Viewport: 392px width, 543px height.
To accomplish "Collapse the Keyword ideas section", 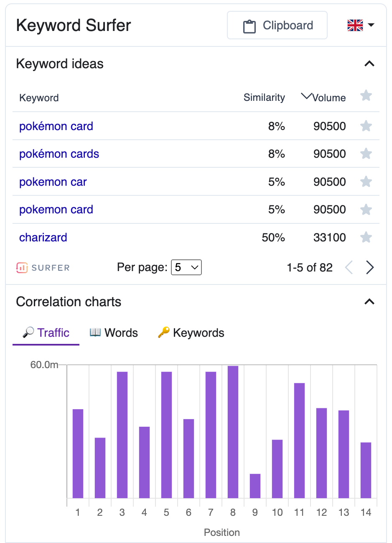I will click(369, 64).
